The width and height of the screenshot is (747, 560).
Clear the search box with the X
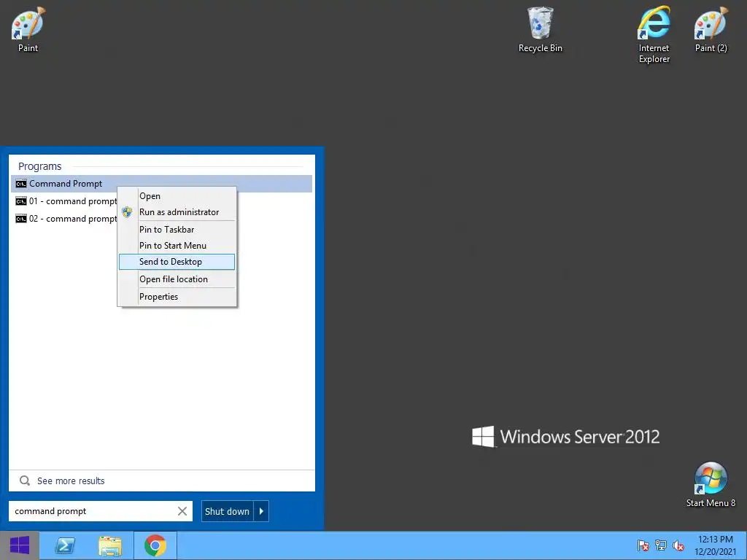point(182,511)
